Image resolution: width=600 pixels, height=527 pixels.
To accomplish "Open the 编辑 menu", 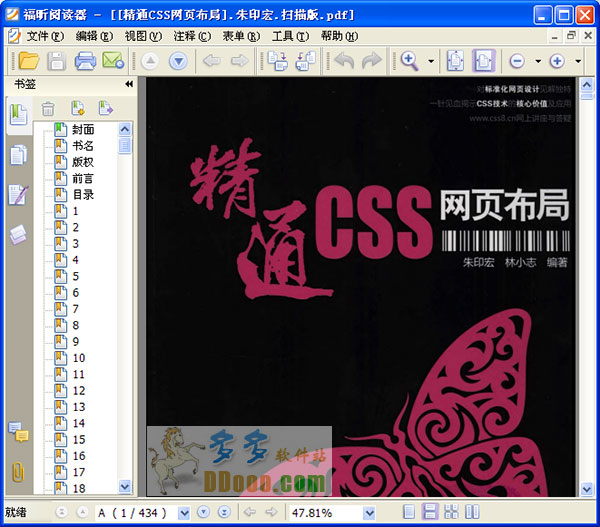I will click(94, 36).
